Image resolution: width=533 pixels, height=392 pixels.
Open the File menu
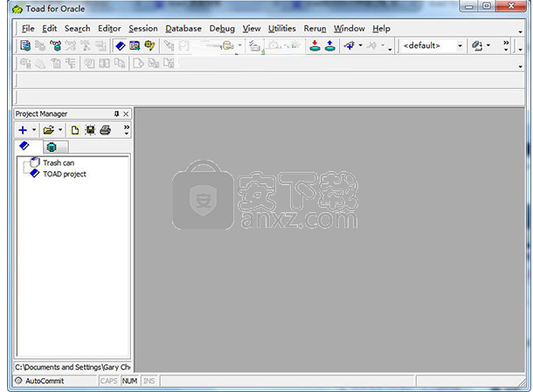point(28,29)
